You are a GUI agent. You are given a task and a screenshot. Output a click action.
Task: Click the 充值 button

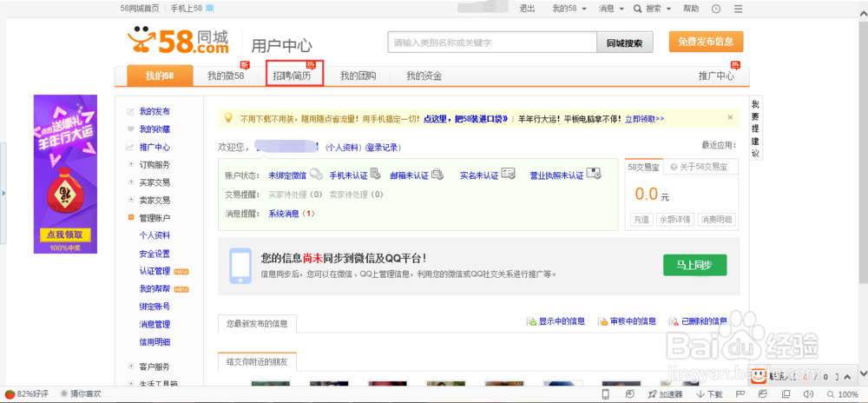[x=641, y=219]
